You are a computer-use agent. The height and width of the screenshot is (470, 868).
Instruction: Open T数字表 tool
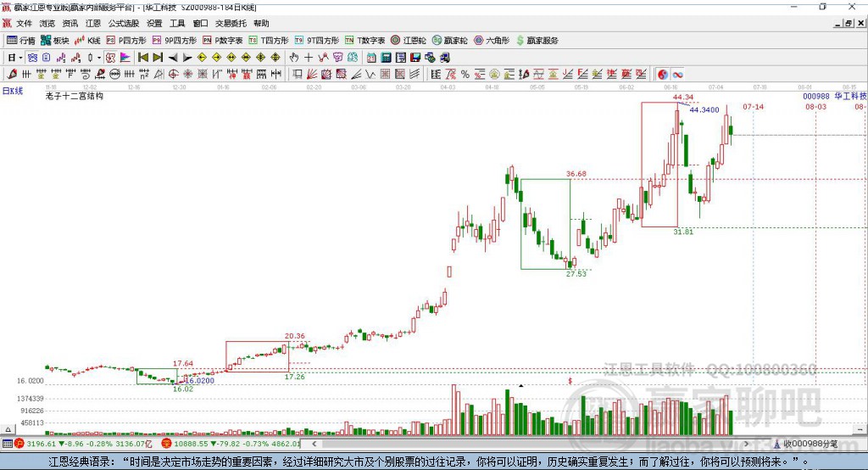pos(364,41)
